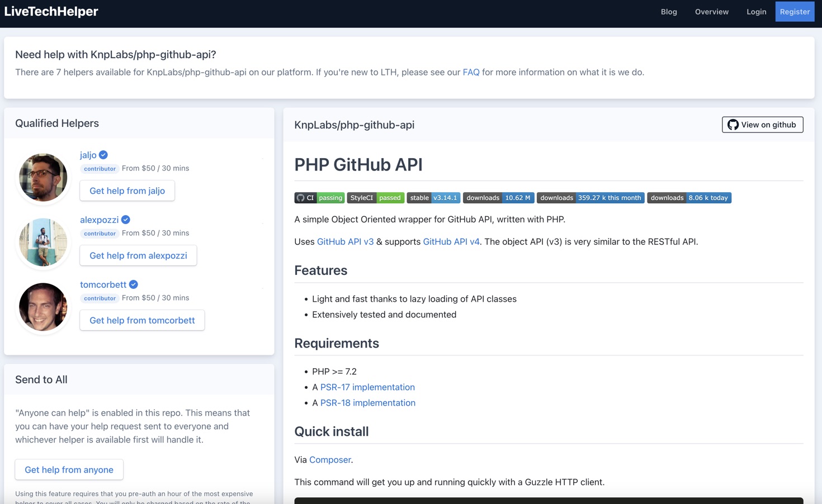Click the KnpLabs/php-github-api panel title

pos(355,125)
